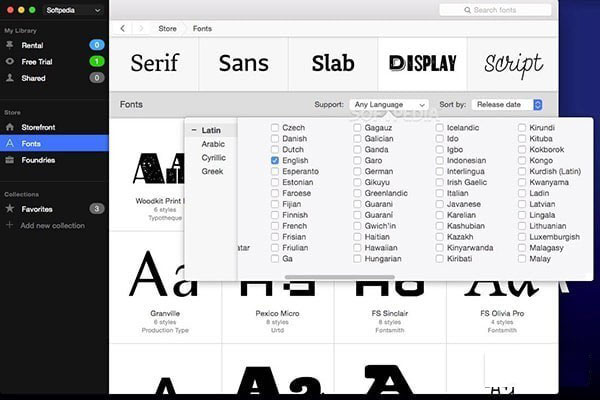Choose the Slab font category
The width and height of the screenshot is (600, 400).
[333, 64]
